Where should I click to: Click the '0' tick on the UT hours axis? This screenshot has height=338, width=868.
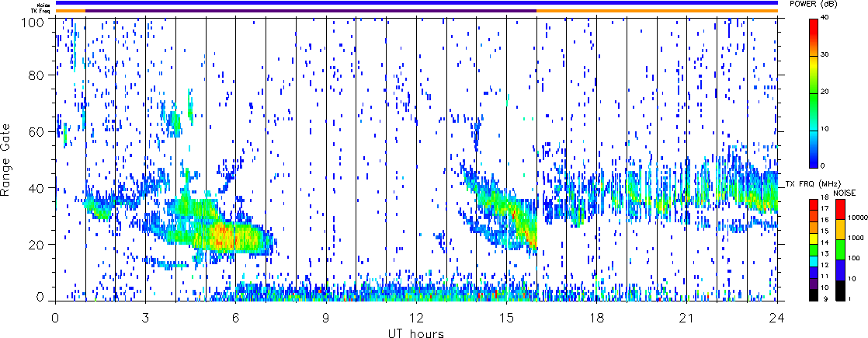pos(55,317)
